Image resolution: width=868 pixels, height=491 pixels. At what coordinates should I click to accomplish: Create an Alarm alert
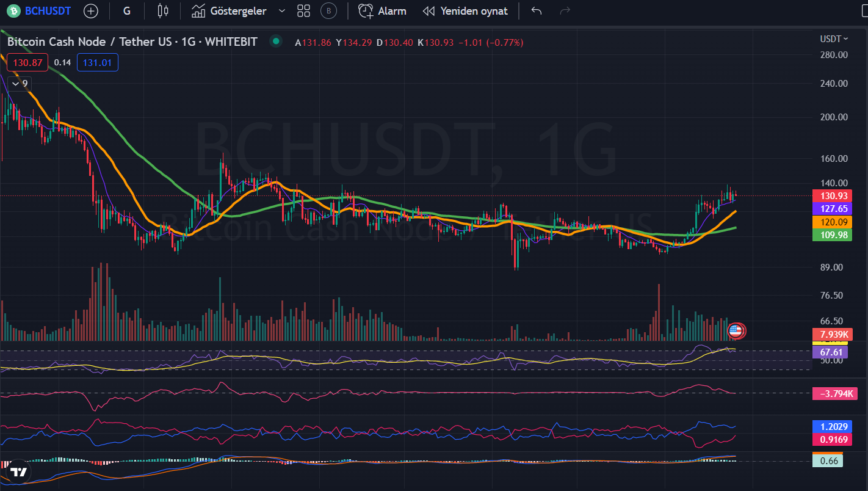[382, 11]
